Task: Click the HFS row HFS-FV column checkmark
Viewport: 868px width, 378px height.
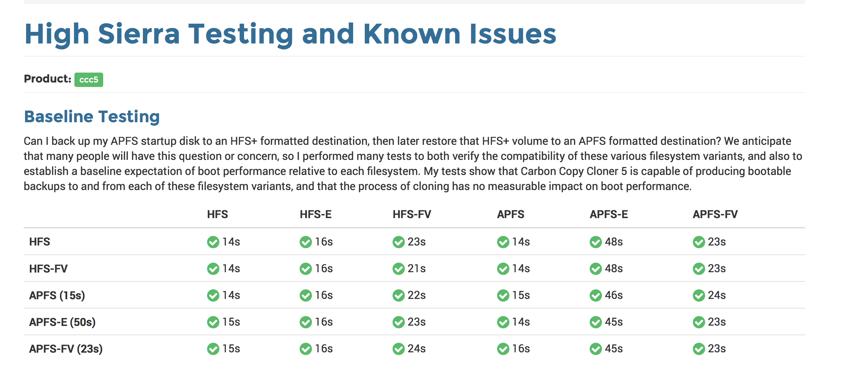Action: 398,242
